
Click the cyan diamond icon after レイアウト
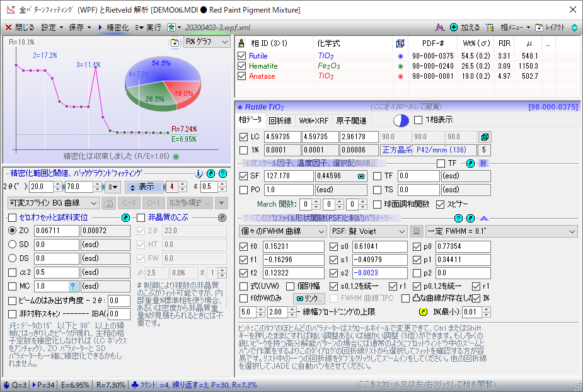click(574, 28)
